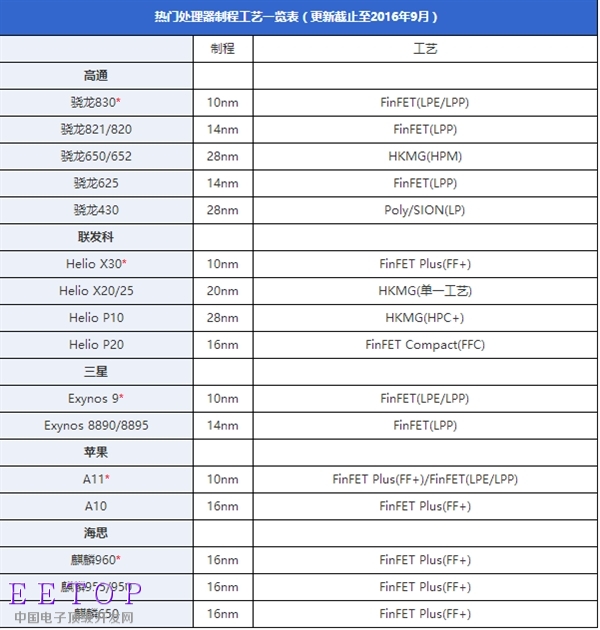
Task: Click "FinFET Plus(FF+)" in the Helio X30 row
Action: click(x=425, y=264)
